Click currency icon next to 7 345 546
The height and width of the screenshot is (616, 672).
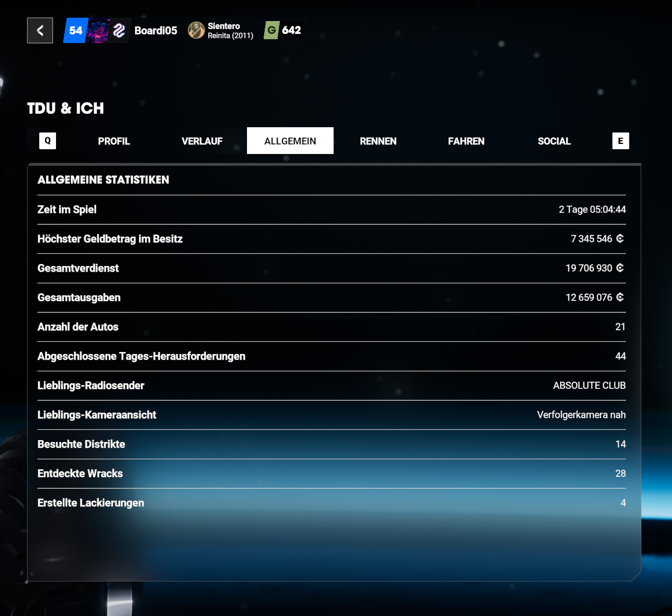click(620, 238)
